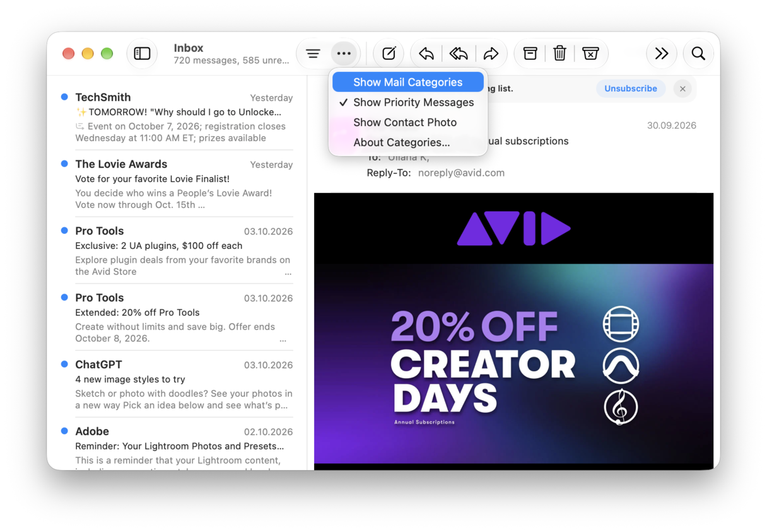Forward the selected message

[491, 54]
